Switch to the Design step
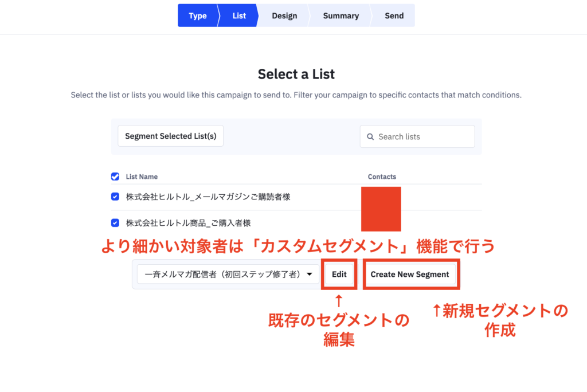 (284, 15)
